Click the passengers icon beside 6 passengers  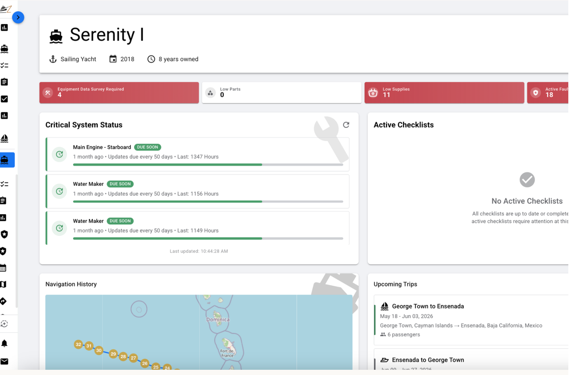coord(383,334)
